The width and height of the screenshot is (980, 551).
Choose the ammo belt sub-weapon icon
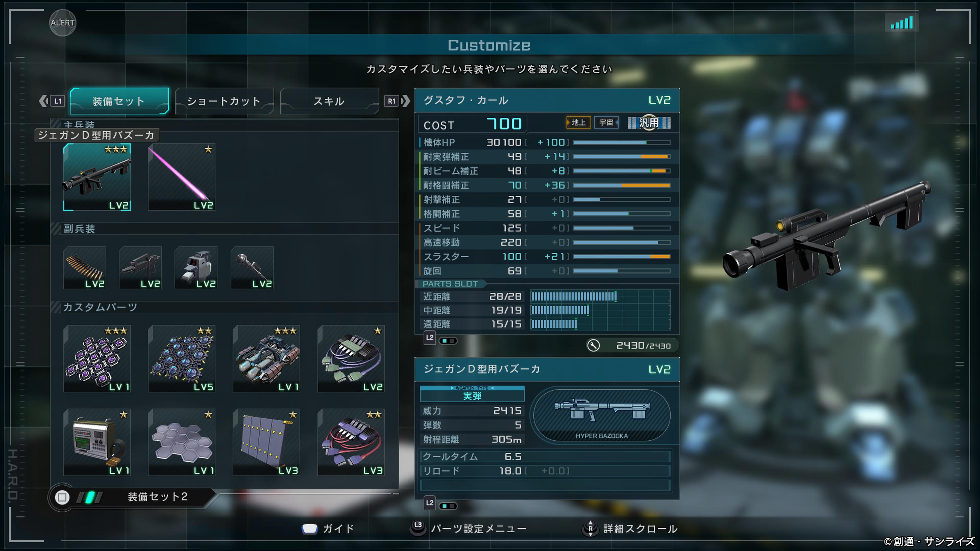[84, 268]
